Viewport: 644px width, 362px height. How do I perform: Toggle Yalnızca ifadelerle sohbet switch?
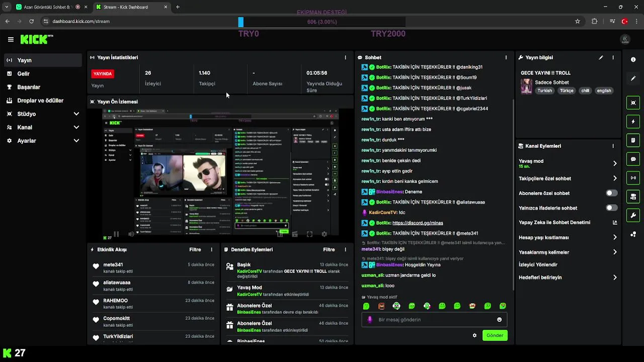point(611,208)
